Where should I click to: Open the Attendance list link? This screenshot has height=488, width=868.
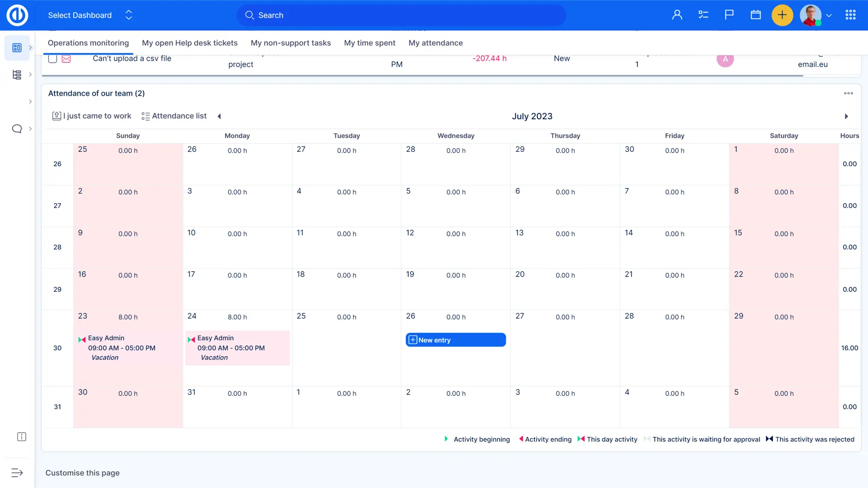174,116
